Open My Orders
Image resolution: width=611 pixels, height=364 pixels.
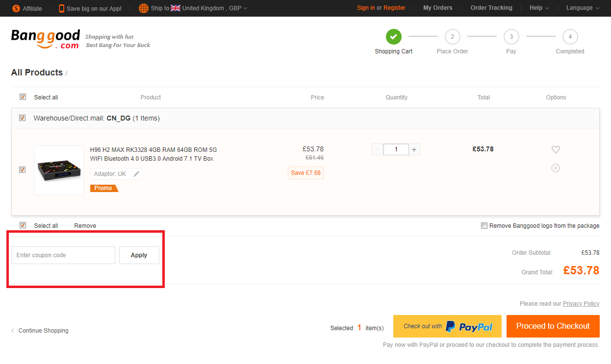[438, 8]
